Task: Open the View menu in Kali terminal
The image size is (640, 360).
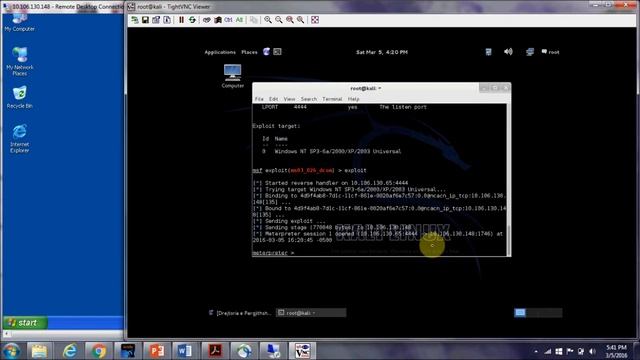Action: (289, 99)
